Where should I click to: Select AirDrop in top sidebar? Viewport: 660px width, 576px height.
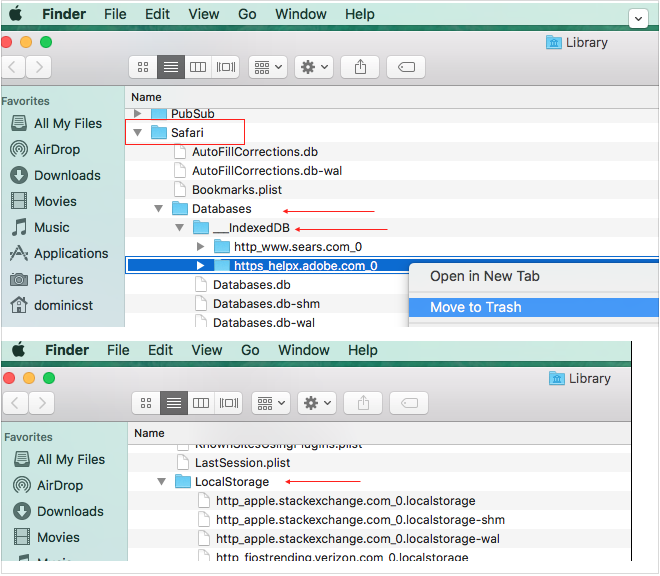(45, 149)
